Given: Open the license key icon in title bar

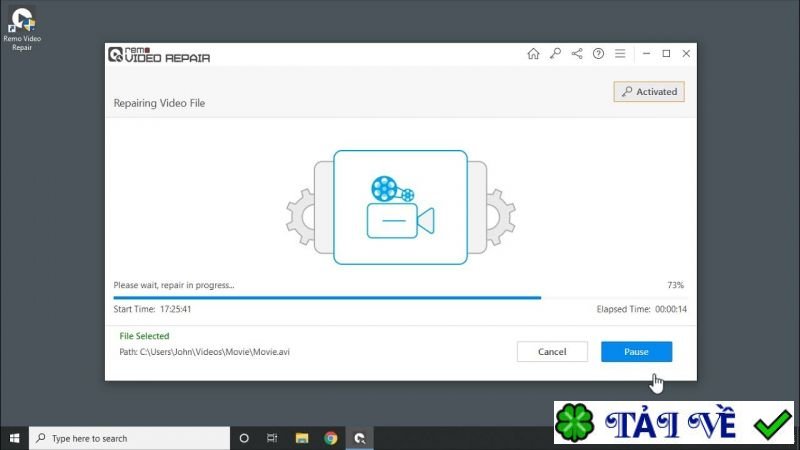Looking at the screenshot, I should 555,54.
